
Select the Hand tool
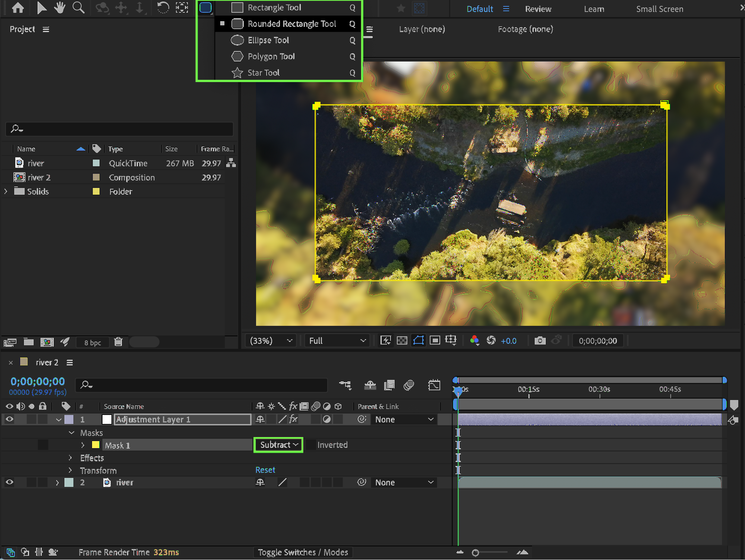[59, 7]
